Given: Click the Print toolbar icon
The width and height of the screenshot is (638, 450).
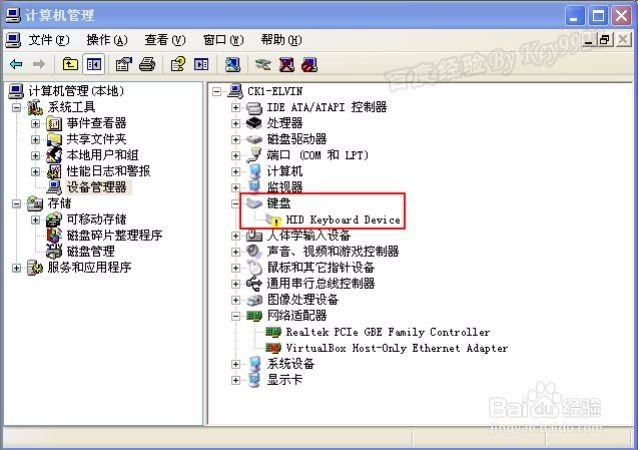Looking at the screenshot, I should [x=147, y=64].
